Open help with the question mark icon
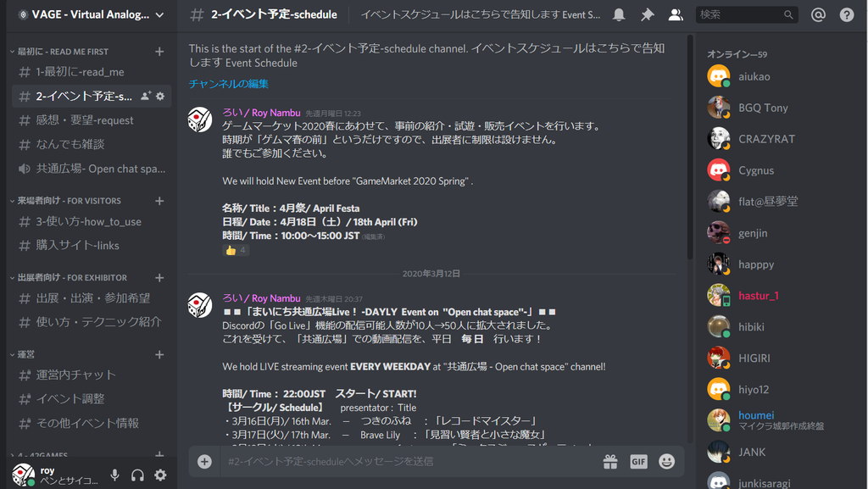 [x=847, y=15]
